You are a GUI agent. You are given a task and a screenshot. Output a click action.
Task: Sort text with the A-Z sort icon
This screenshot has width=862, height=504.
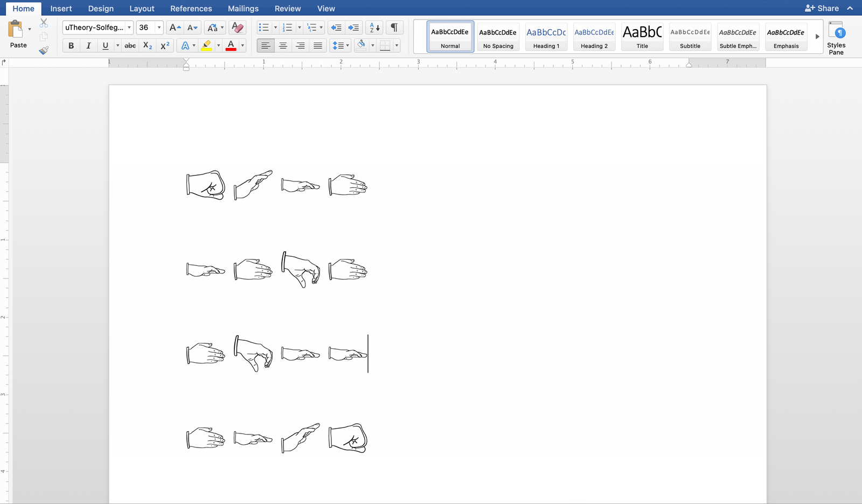click(x=374, y=27)
